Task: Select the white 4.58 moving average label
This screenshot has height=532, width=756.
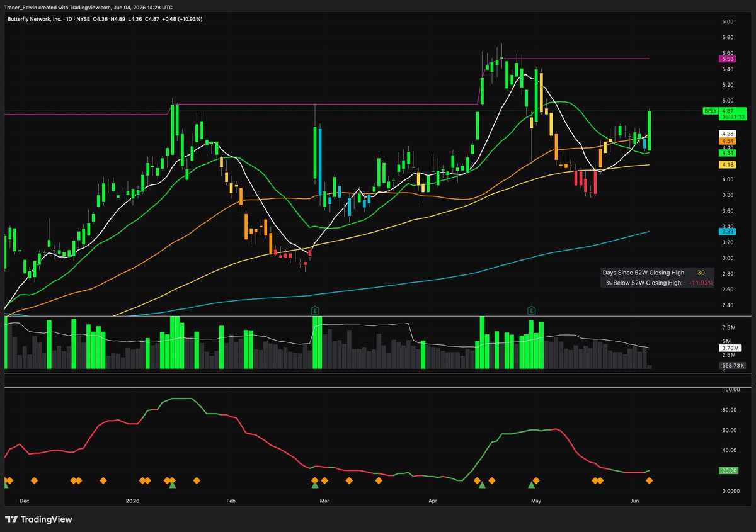Action: click(x=728, y=134)
